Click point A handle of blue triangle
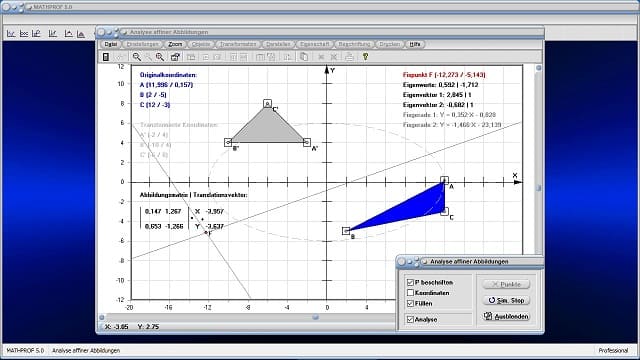 [444, 180]
